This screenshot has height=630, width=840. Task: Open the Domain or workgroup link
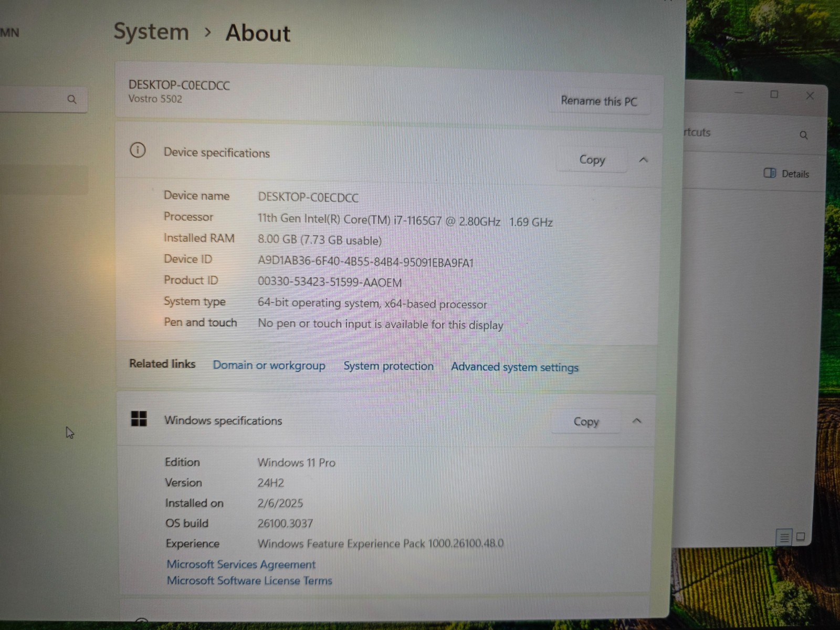click(269, 365)
